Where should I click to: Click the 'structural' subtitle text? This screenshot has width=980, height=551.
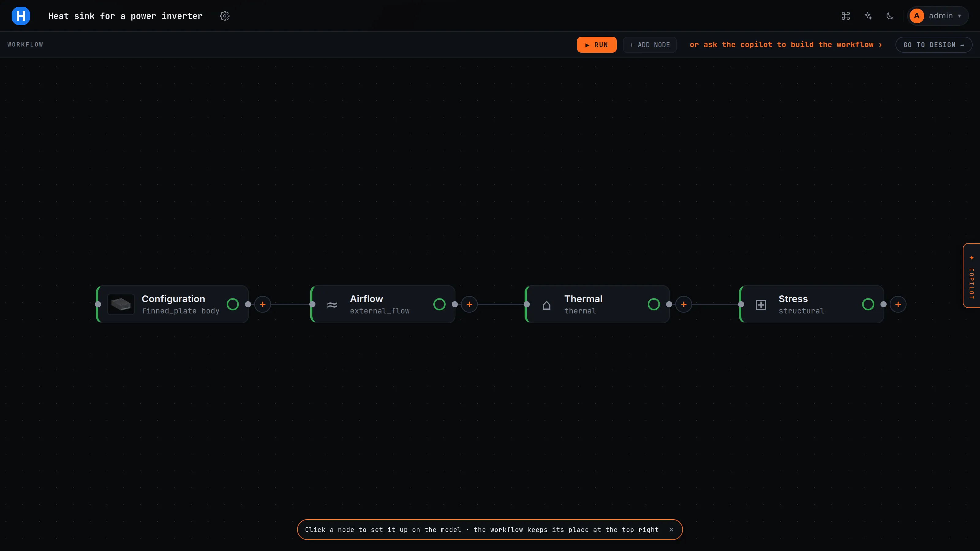(x=801, y=311)
